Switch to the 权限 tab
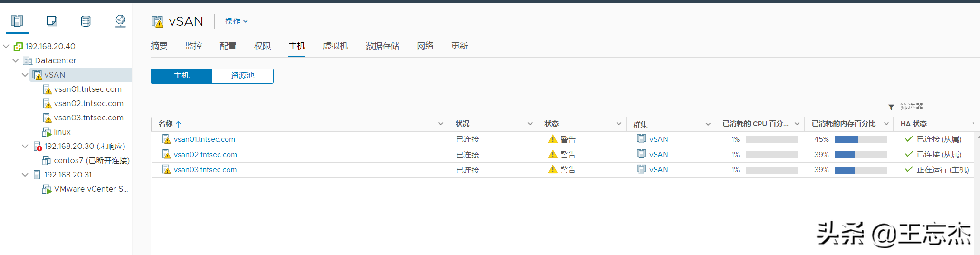Image resolution: width=980 pixels, height=255 pixels. click(262, 46)
